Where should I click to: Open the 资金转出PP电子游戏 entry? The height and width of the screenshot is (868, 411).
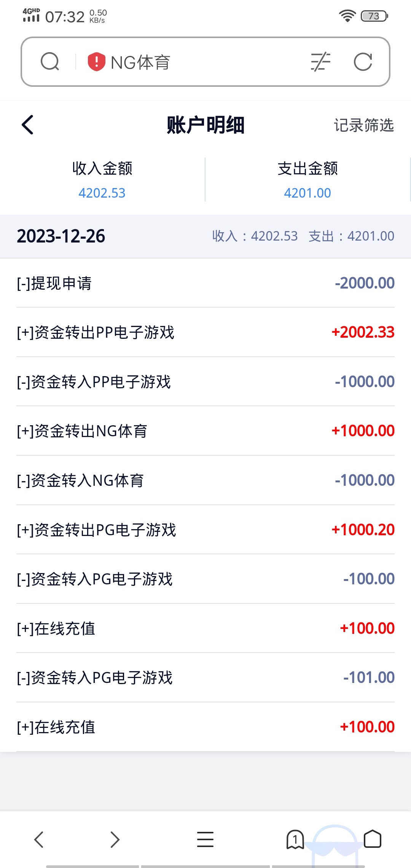click(205, 332)
